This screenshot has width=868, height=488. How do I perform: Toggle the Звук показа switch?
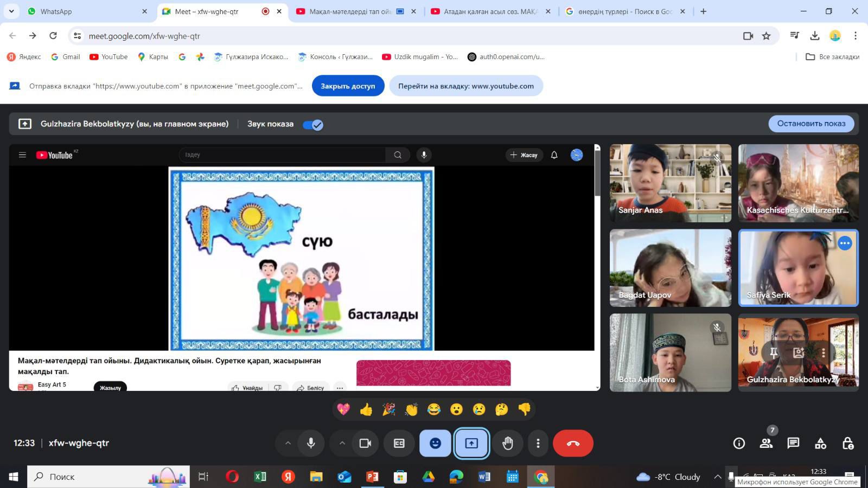[313, 125]
